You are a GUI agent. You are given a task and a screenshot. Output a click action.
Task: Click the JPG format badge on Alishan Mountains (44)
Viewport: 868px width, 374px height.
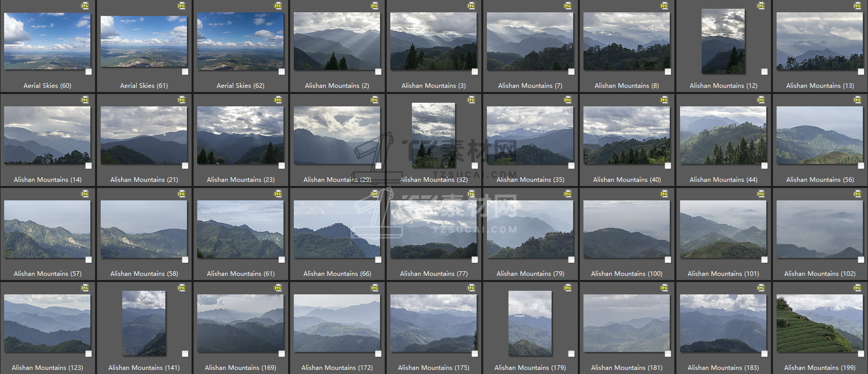761,100
